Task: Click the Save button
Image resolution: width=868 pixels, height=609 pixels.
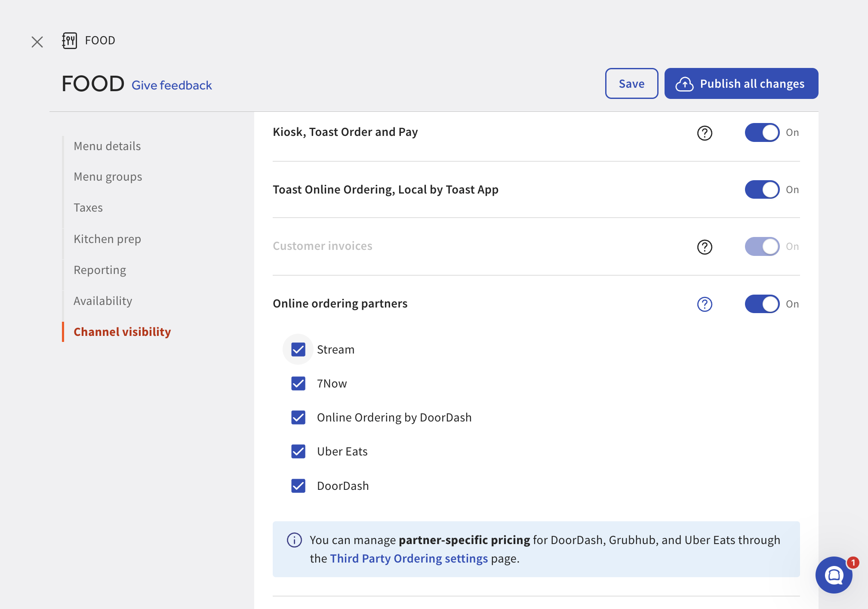Action: 631,83
